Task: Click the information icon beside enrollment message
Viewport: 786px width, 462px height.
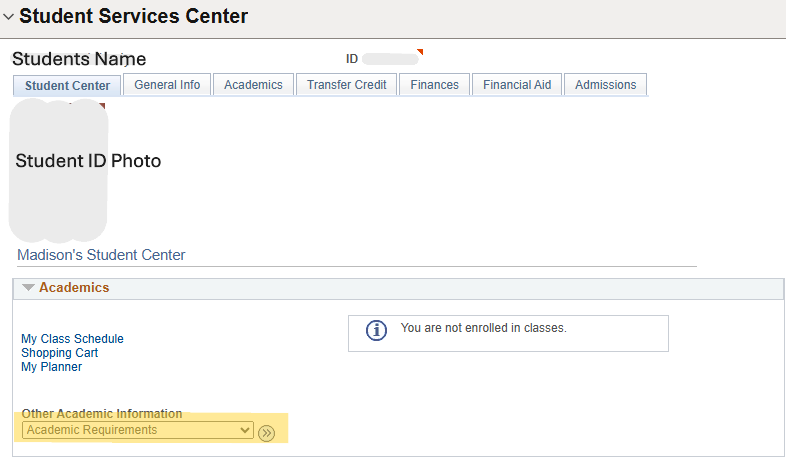Action: pos(376,331)
